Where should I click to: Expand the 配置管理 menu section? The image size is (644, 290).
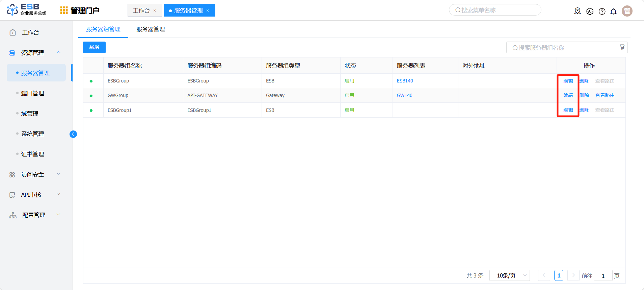tap(58, 215)
